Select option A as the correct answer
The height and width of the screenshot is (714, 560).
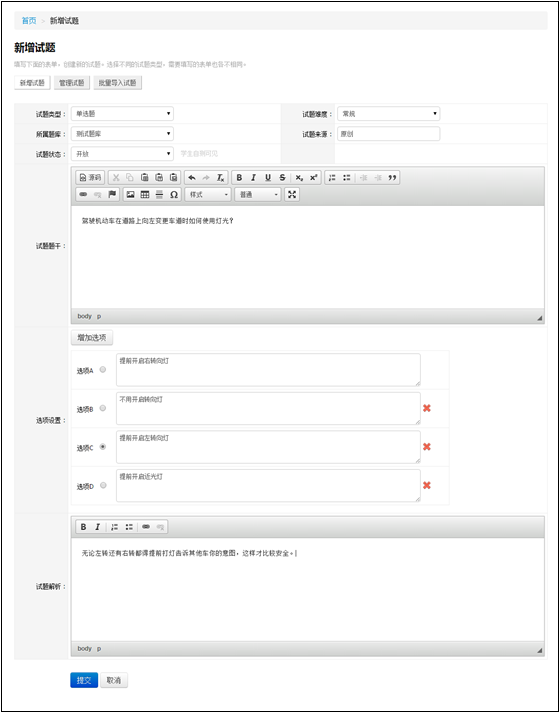103,370
